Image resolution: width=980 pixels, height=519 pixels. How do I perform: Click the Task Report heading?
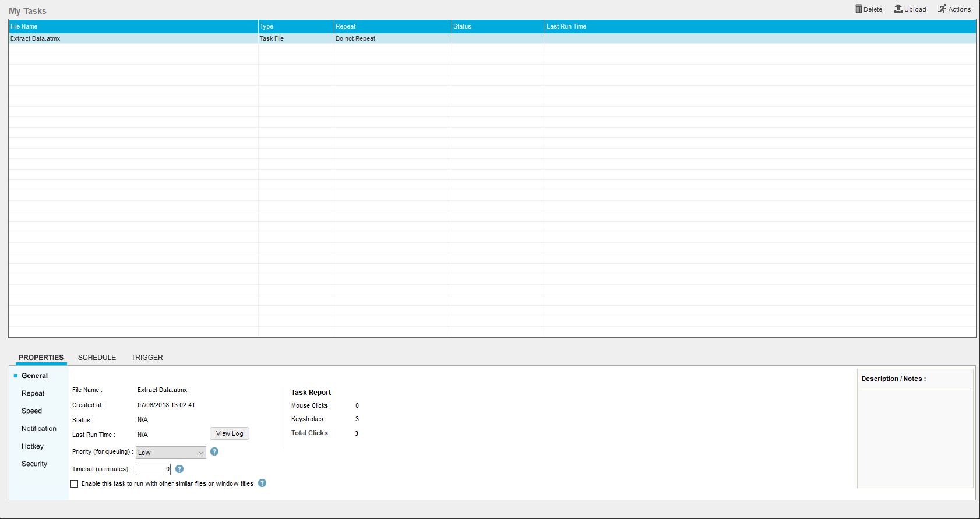[x=311, y=393]
